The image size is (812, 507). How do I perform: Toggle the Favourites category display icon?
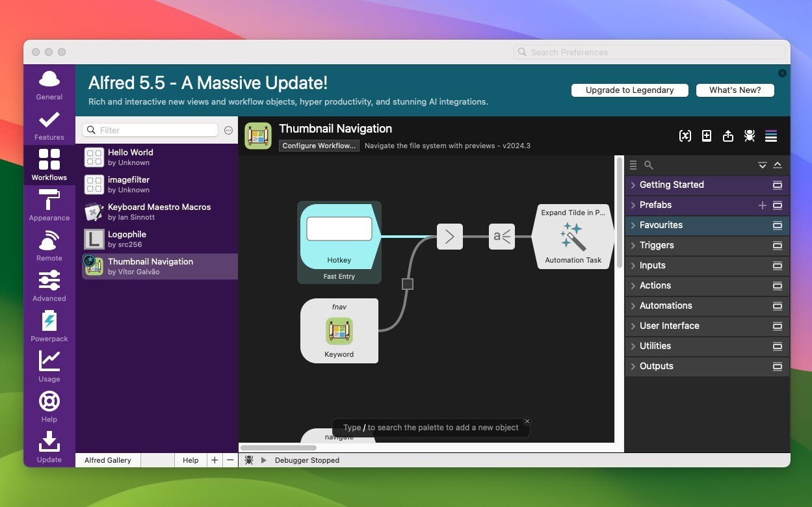778,225
